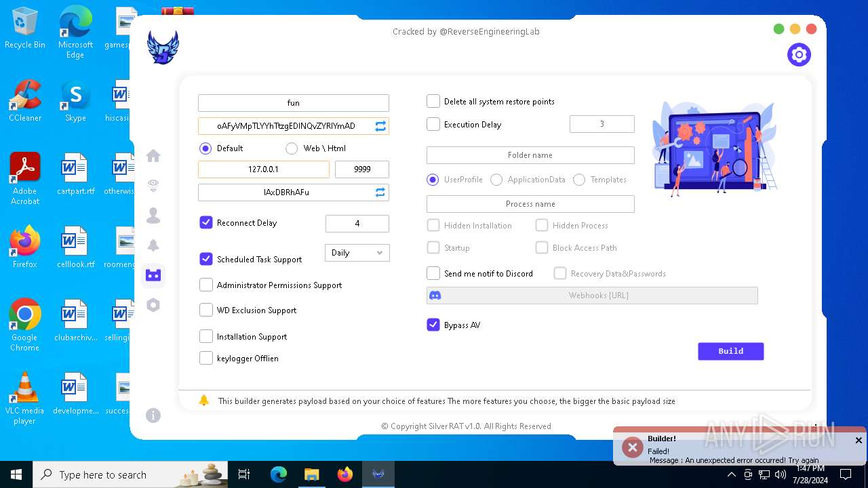Select the Web \ Html radio option
The image size is (868, 488).
point(292,148)
